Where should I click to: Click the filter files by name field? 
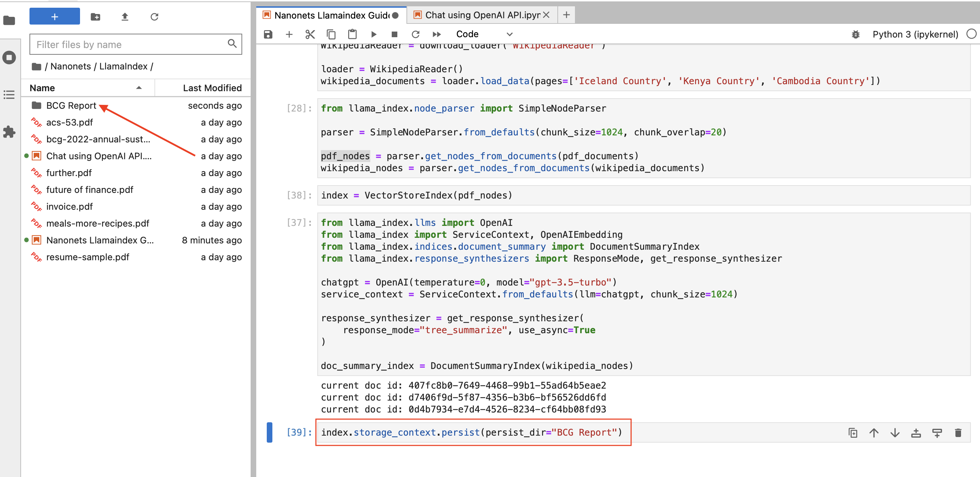pyautogui.click(x=130, y=45)
